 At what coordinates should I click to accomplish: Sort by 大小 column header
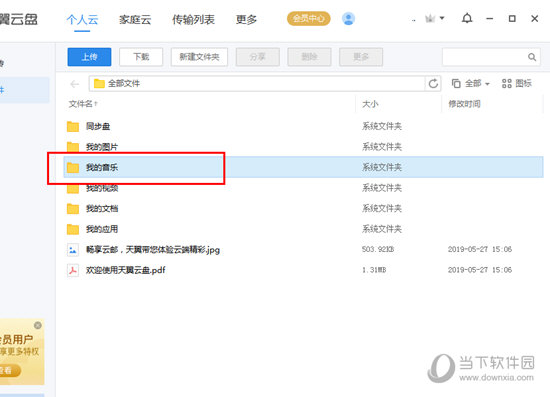(x=370, y=104)
